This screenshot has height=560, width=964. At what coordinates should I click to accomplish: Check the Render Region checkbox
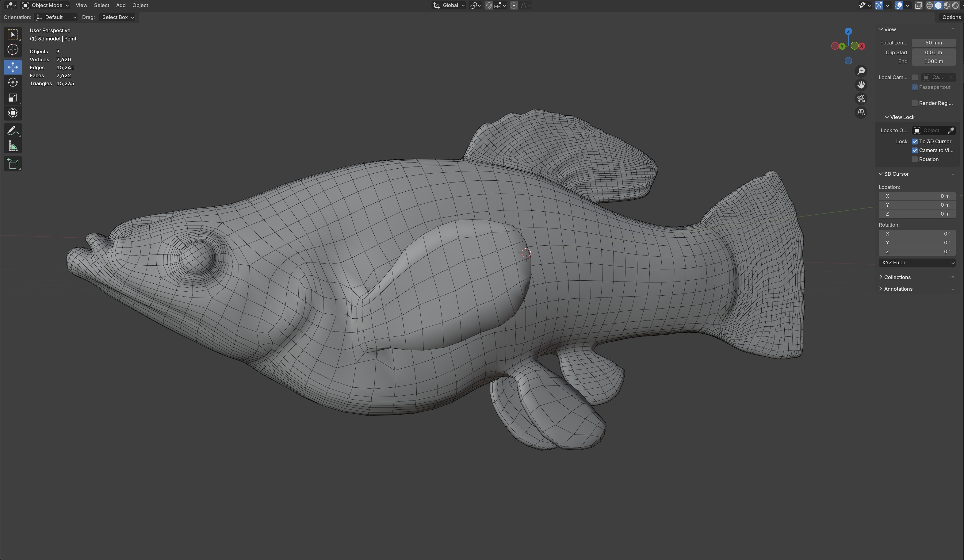915,103
